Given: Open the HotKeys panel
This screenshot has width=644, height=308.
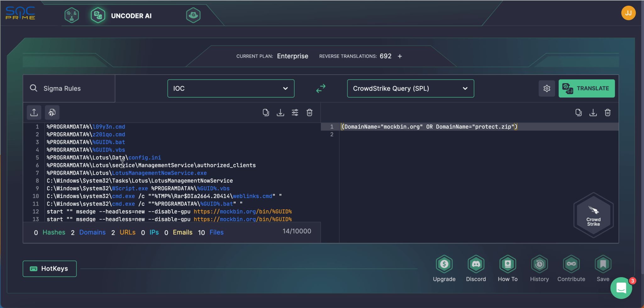Looking at the screenshot, I should point(50,269).
